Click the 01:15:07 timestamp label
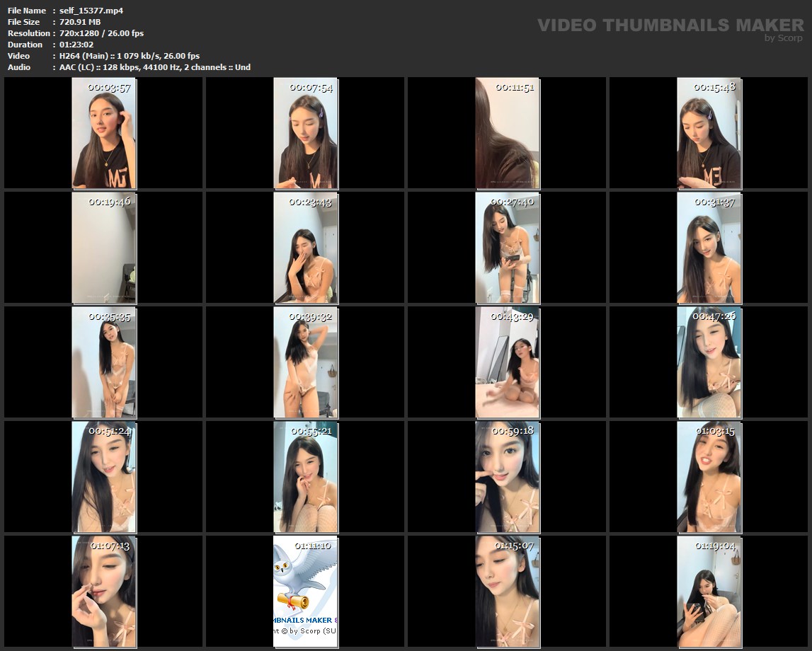The width and height of the screenshot is (812, 651). pos(513,546)
